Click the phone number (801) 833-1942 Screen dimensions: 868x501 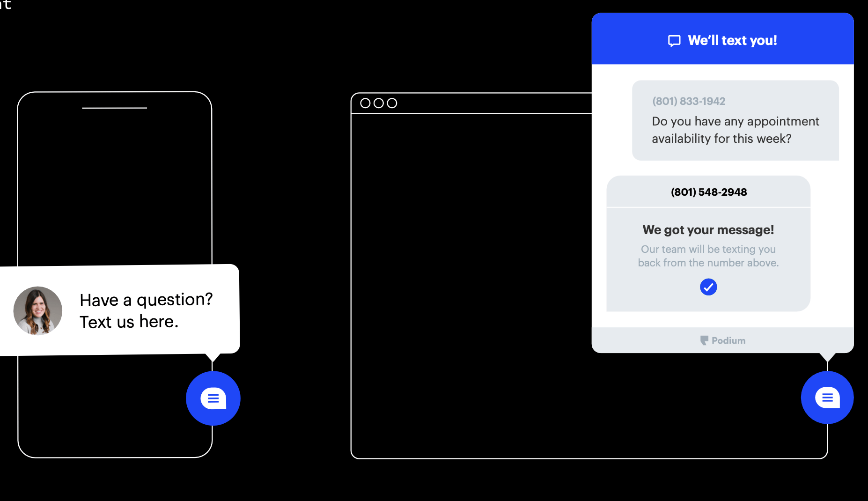coord(689,101)
